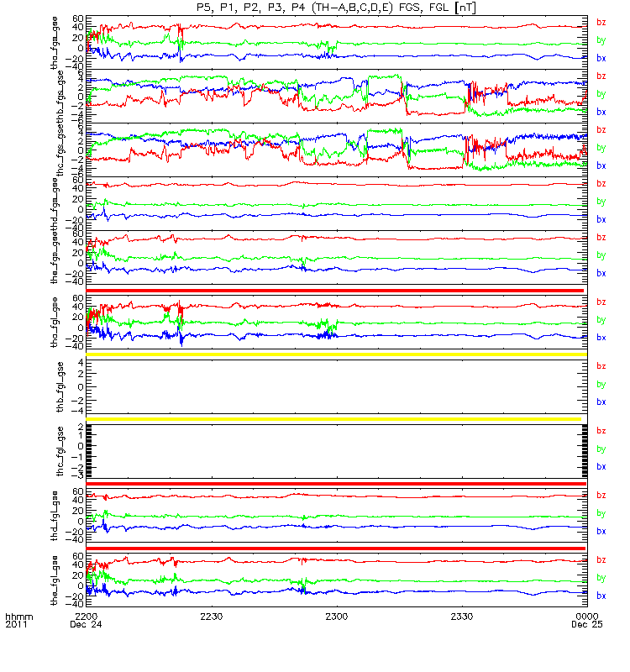This screenshot has height=672, width=630.
Task: Click the by legend of thd_fgl_gse panel
Action: coord(601,513)
